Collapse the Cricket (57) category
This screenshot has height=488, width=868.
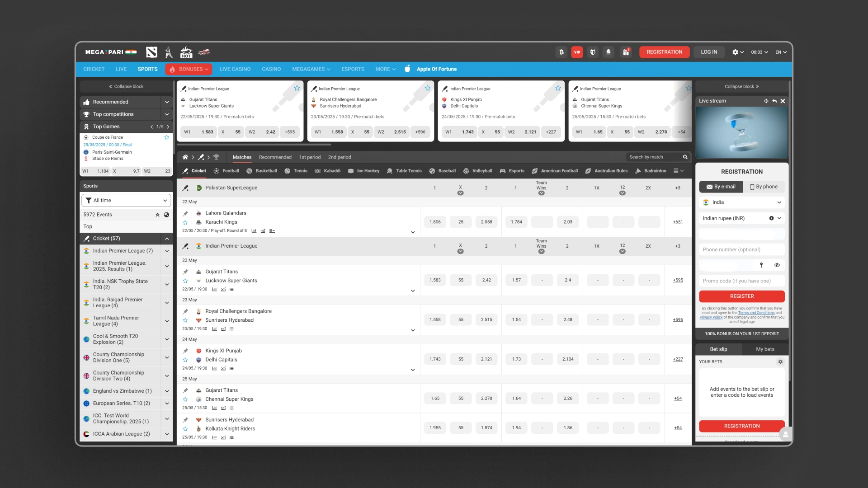click(x=167, y=239)
